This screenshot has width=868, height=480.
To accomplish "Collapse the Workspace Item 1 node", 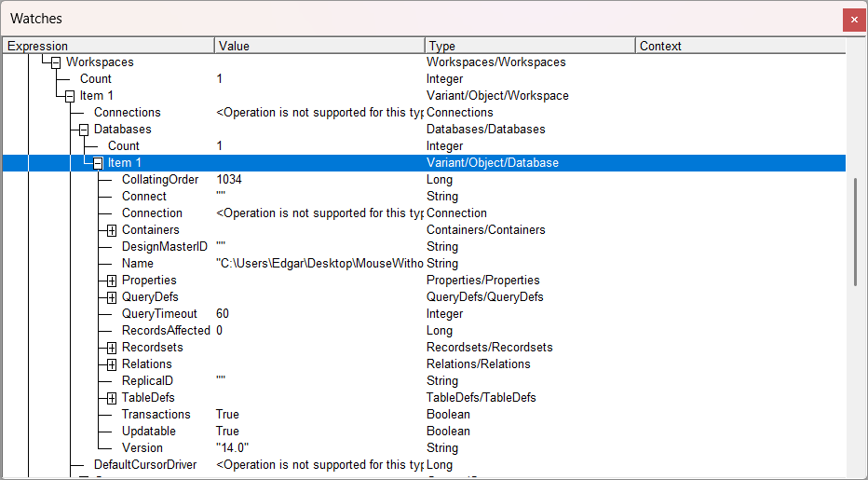I will (69, 96).
